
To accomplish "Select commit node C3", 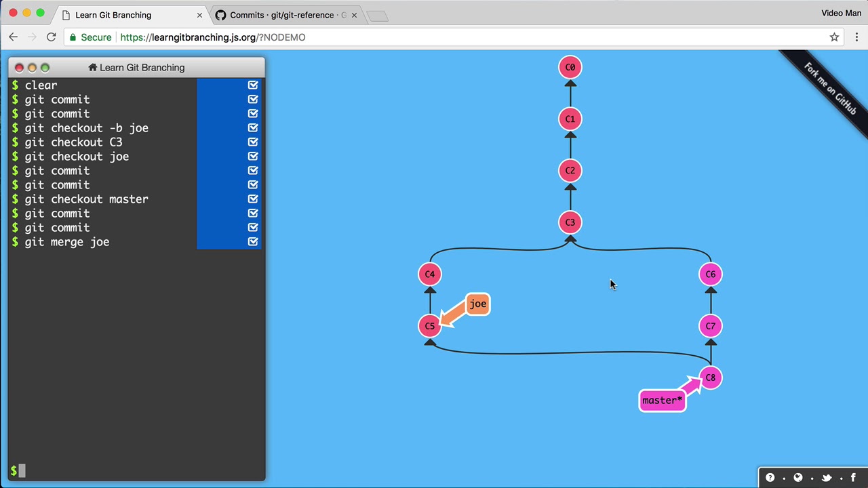I will click(570, 222).
